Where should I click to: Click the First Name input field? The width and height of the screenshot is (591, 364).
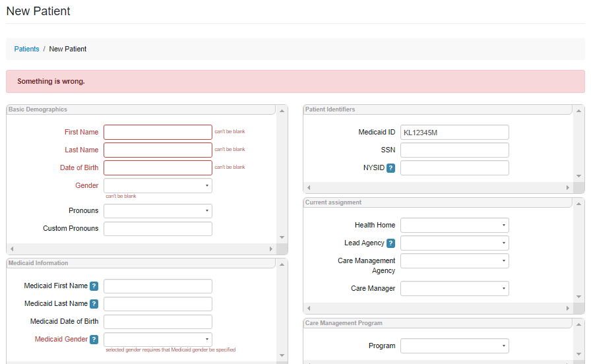pyautogui.click(x=158, y=132)
